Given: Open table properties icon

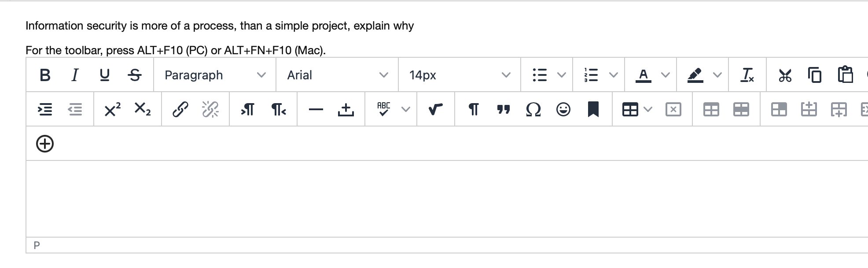Looking at the screenshot, I should [711, 109].
